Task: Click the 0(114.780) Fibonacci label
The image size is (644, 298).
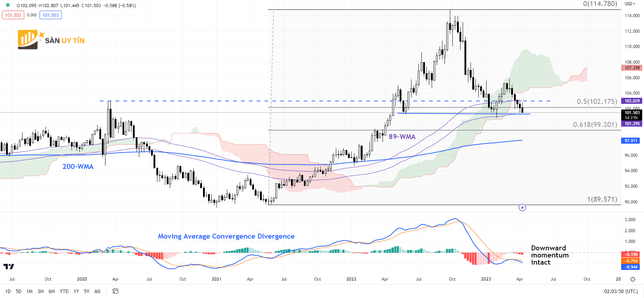Action: (600, 4)
